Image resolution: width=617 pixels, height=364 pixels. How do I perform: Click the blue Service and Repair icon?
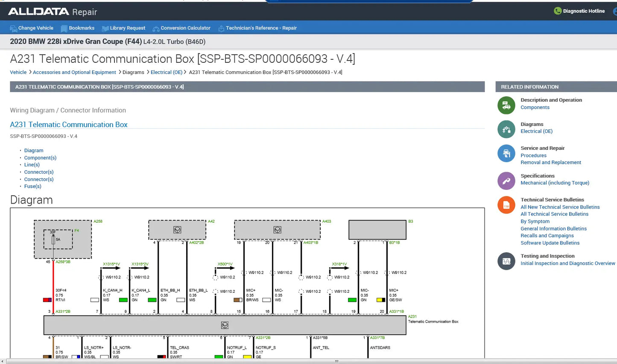506,153
